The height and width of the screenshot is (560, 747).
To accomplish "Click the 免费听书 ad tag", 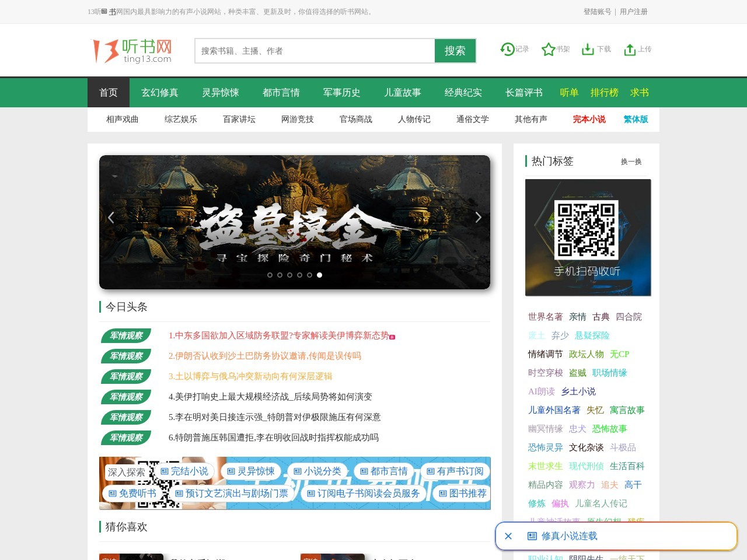I will [x=133, y=494].
